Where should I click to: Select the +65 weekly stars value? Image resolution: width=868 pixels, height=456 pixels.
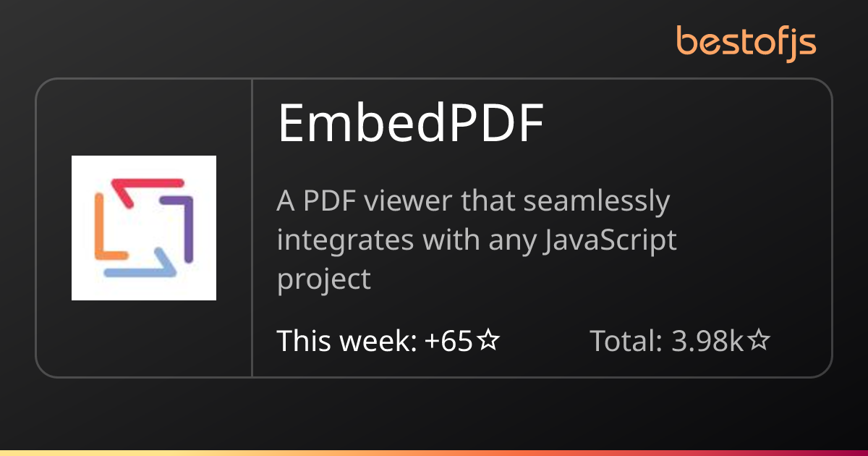pos(449,340)
